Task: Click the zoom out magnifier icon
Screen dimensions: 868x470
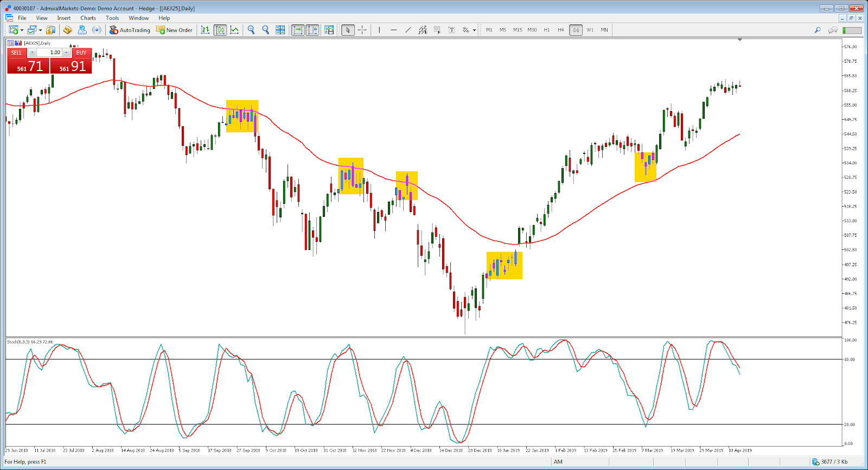Action: (265, 30)
